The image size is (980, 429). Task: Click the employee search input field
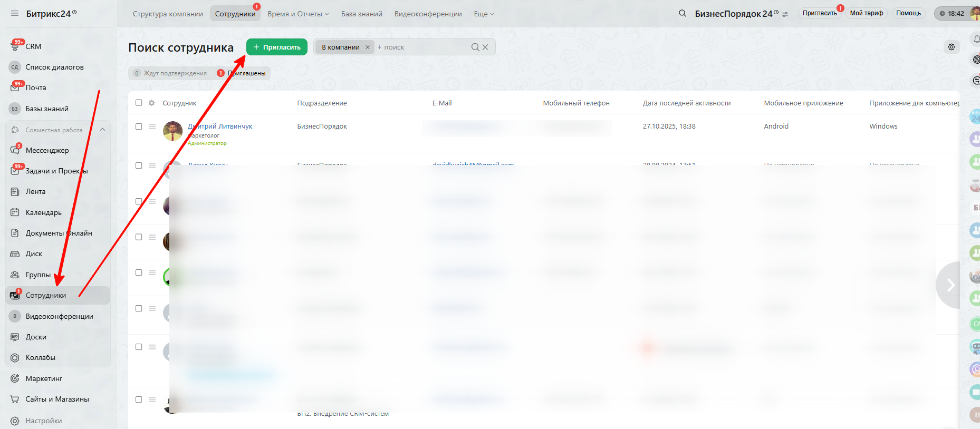pyautogui.click(x=422, y=47)
